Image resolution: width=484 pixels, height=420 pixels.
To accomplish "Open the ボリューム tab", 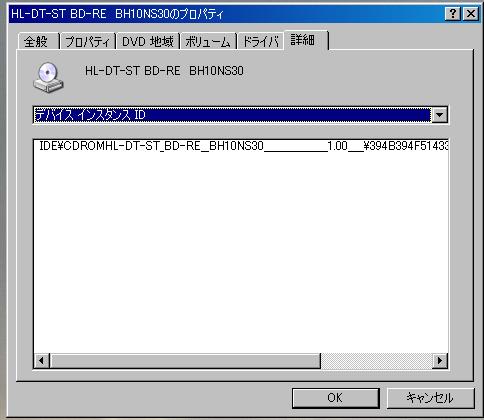I will (x=208, y=41).
